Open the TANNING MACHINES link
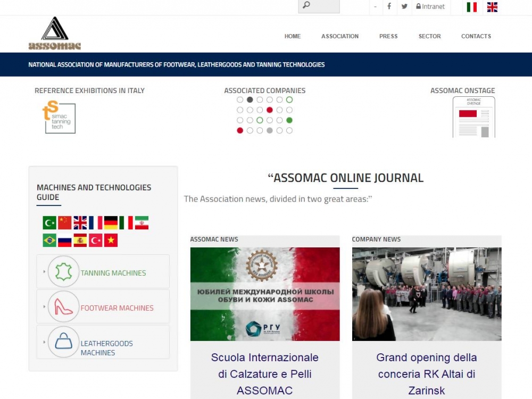Viewport: 532px width, 399px height. click(113, 273)
